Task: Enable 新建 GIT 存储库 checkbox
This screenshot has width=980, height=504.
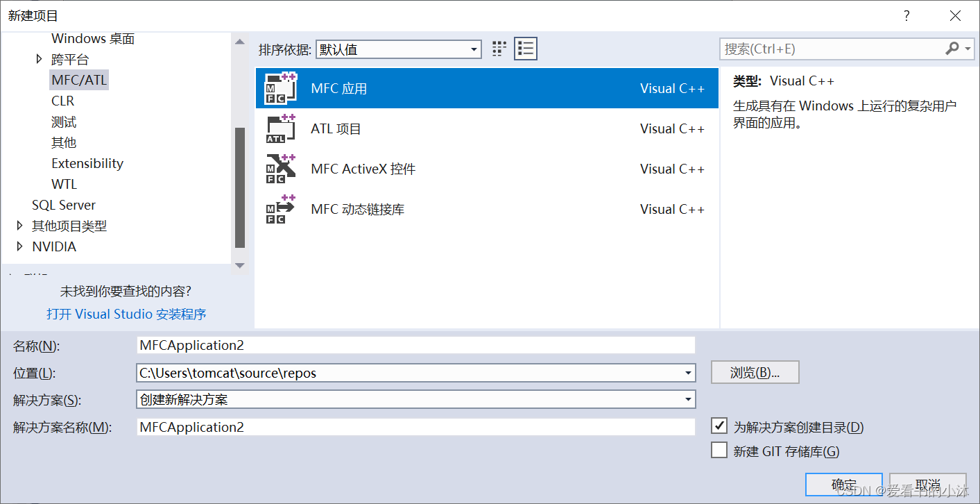Action: [x=719, y=450]
